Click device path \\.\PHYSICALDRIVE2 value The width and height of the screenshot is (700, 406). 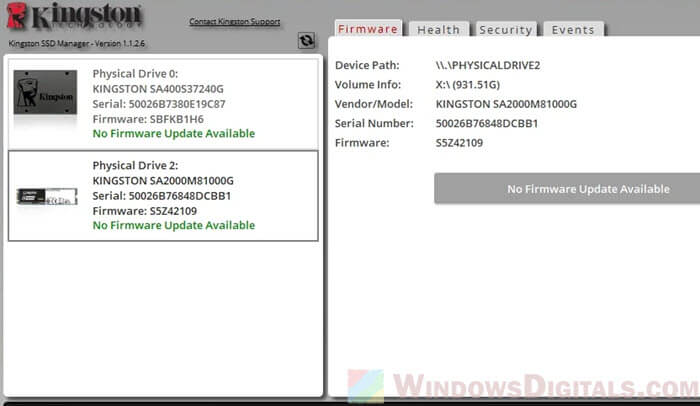pyautogui.click(x=488, y=66)
